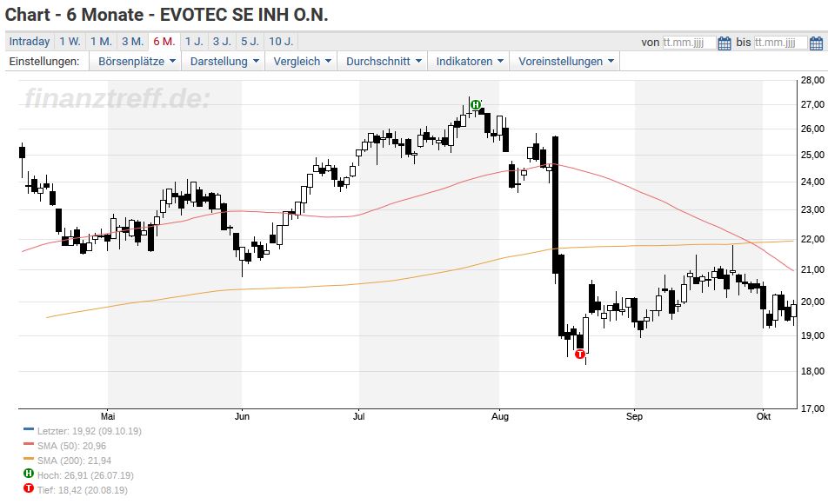Click the orange SMA (200) color swatch
This screenshot has width=828, height=504.
pos(29,459)
